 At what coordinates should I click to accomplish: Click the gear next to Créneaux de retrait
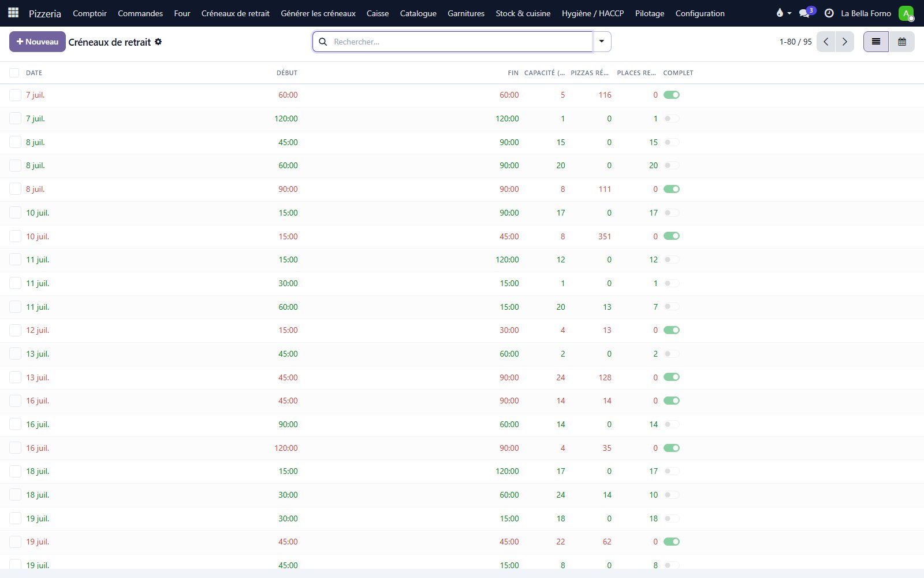tap(158, 42)
